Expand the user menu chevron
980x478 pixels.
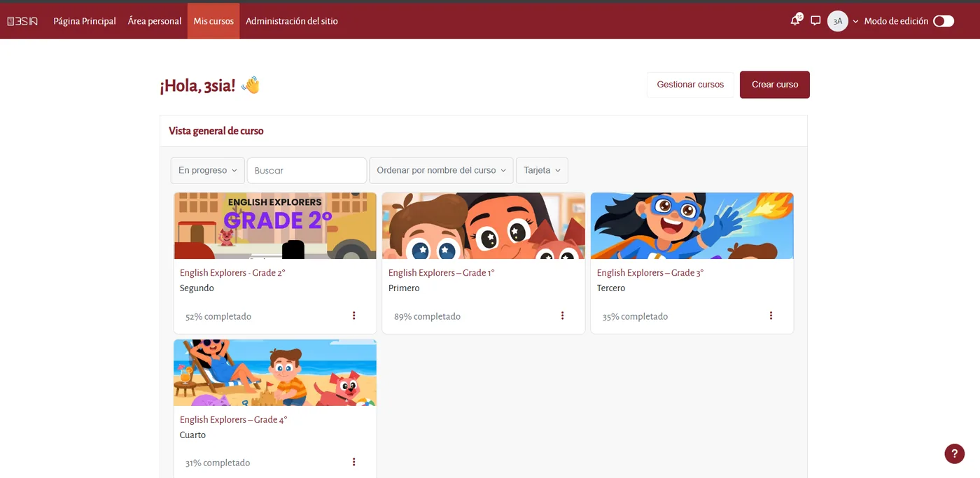tap(855, 22)
